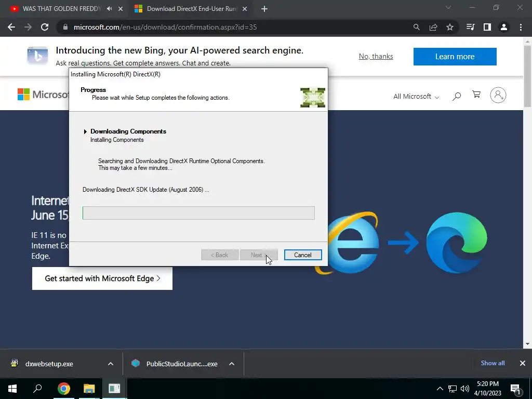The width and height of the screenshot is (532, 399).
Task: Click the page vertical scrollbar
Action: tap(528, 76)
